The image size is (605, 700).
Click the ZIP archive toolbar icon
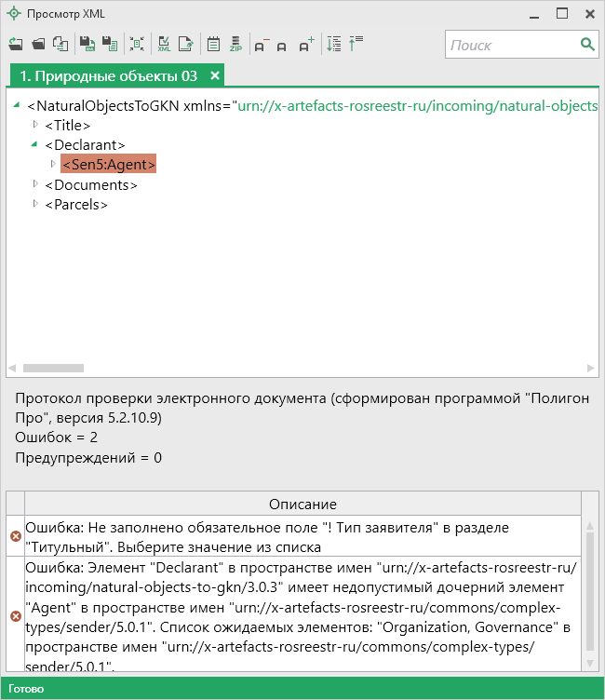point(235,44)
